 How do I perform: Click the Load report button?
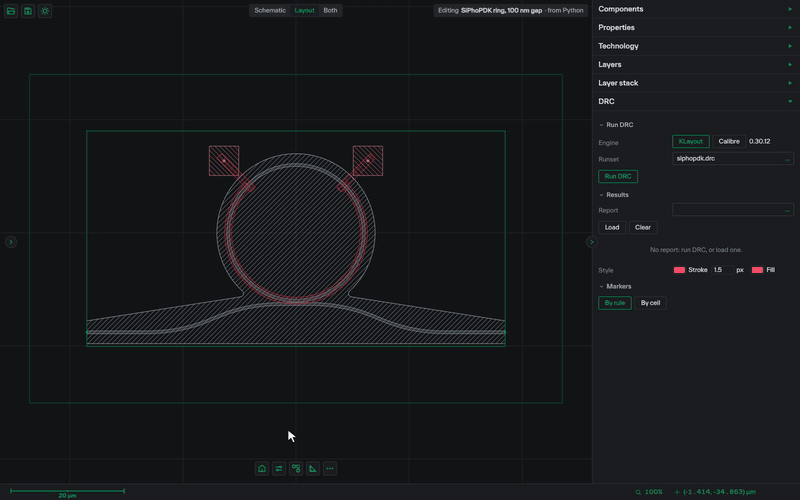pos(612,228)
